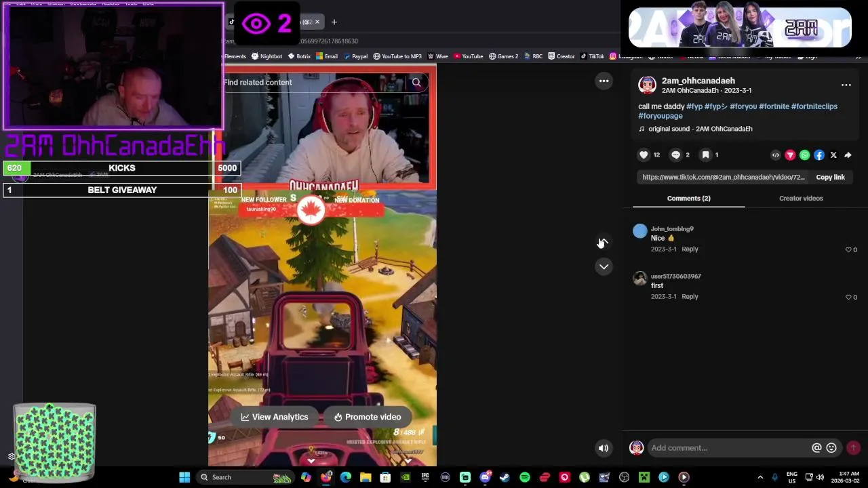Toggle the video sound with speaker icon
Image resolution: width=868 pixels, height=488 pixels.
(604, 447)
